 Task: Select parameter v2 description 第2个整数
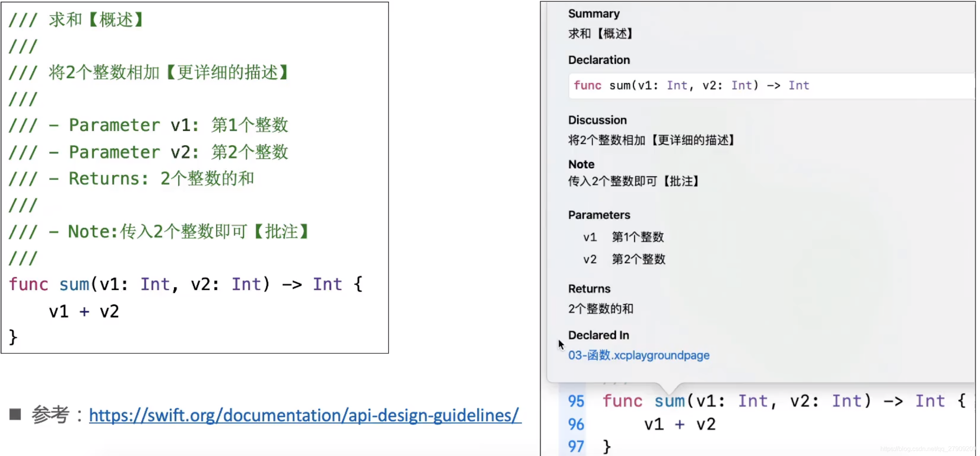(638, 259)
